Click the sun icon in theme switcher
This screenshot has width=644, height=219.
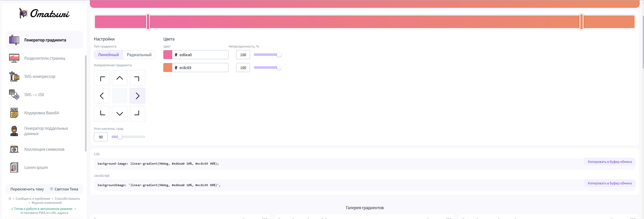[x=51, y=189]
